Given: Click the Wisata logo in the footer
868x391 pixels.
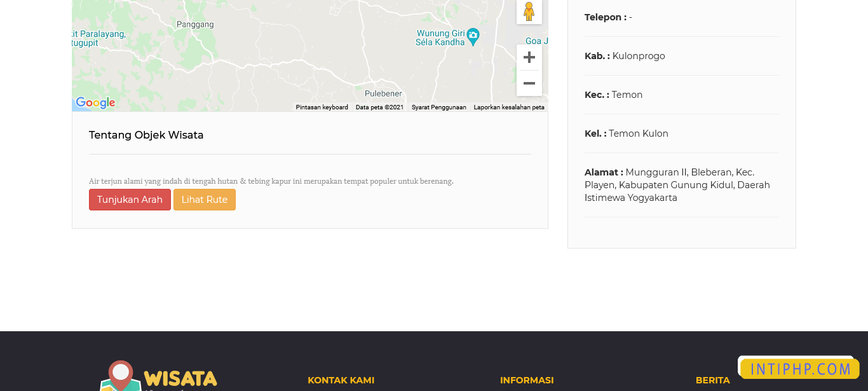Looking at the screenshot, I should pyautogui.click(x=158, y=376).
